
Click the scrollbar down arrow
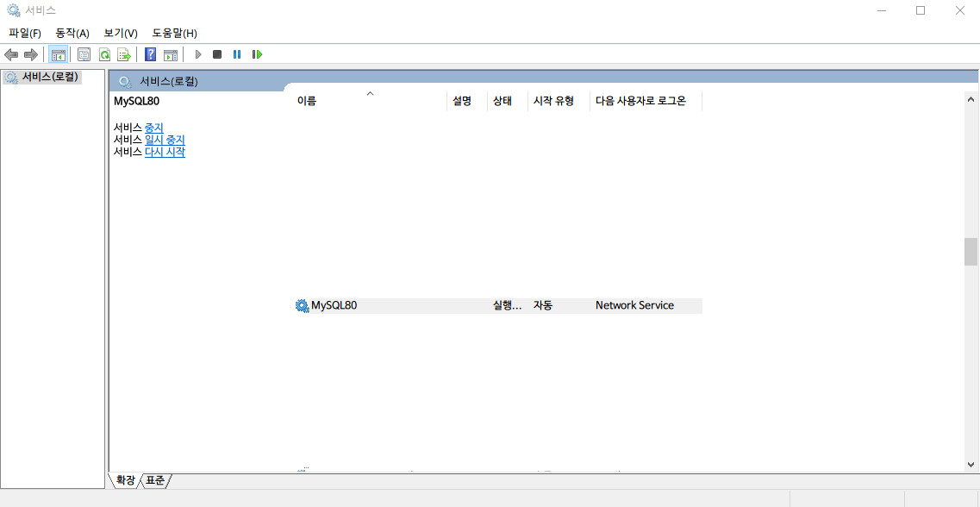point(971,465)
